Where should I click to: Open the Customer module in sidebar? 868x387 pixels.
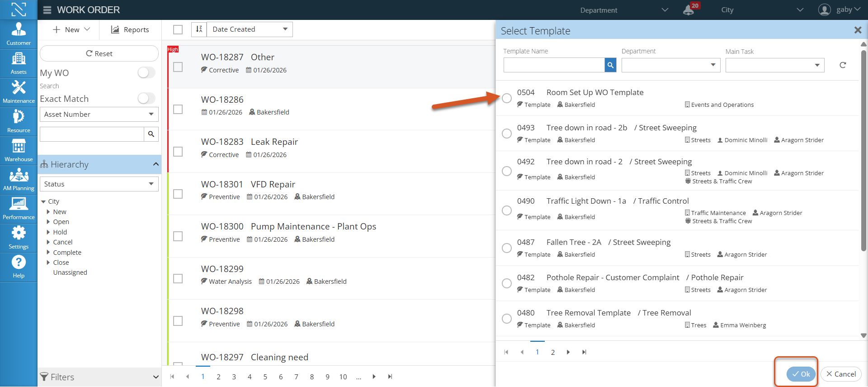click(x=19, y=34)
